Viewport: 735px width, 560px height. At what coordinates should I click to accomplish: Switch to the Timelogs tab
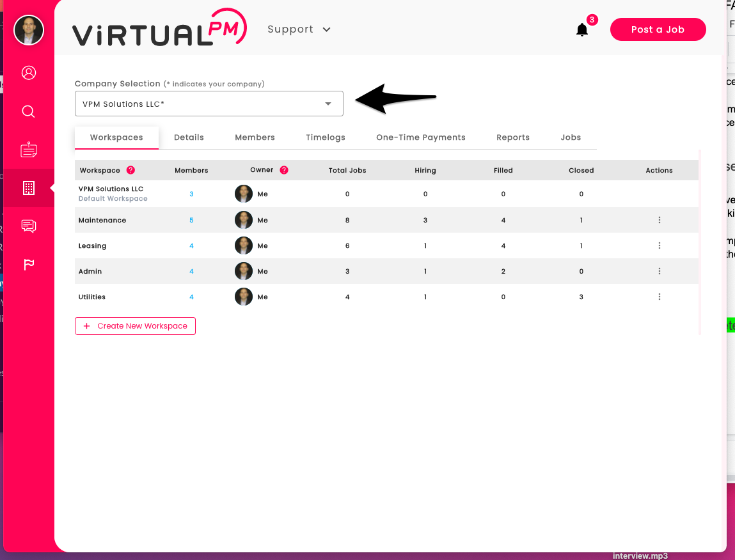click(326, 137)
